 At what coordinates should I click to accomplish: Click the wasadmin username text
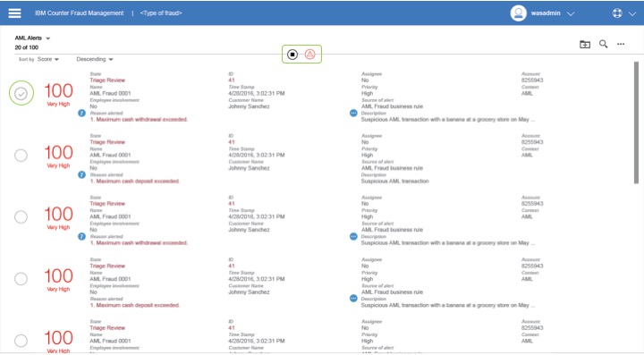point(546,13)
